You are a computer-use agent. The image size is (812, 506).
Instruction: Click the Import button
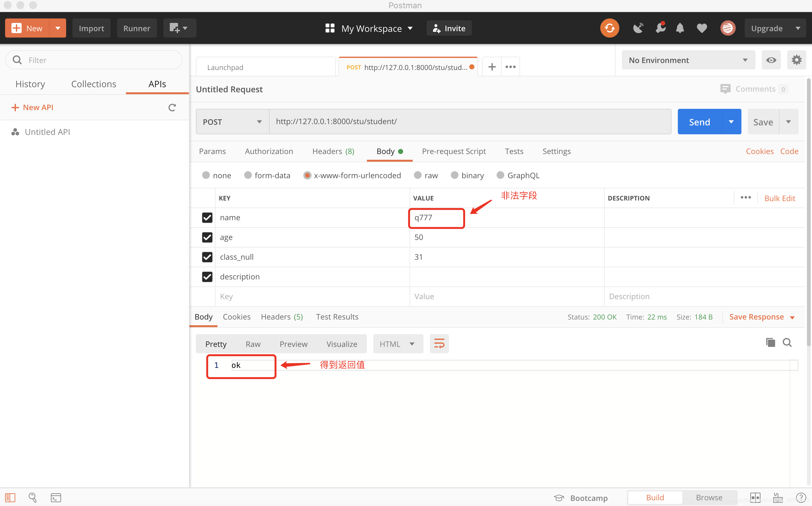[91, 28]
